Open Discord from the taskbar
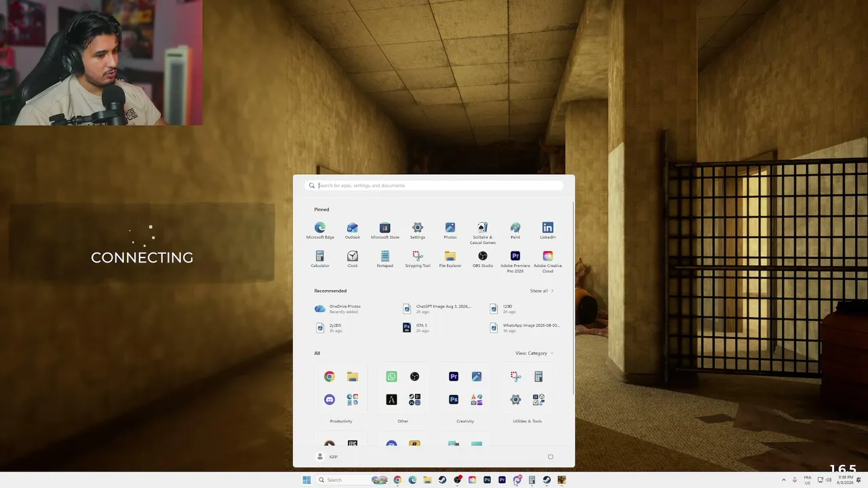The height and width of the screenshot is (488, 868). click(x=517, y=480)
